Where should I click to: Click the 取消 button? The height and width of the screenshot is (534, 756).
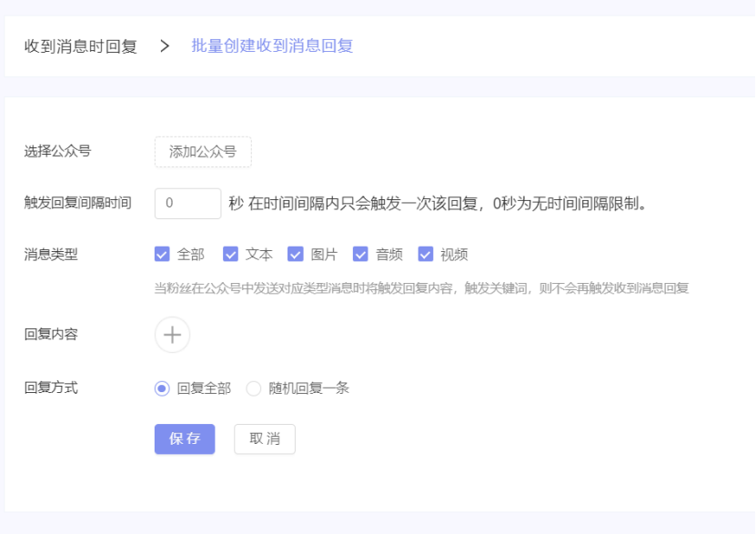(265, 439)
